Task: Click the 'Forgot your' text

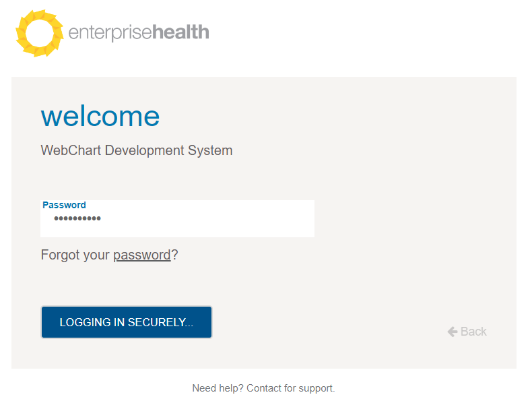Action: [75, 255]
